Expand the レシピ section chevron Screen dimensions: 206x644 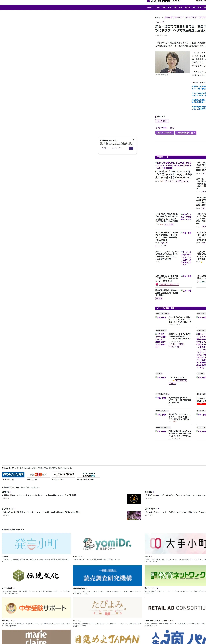pos(161,374)
